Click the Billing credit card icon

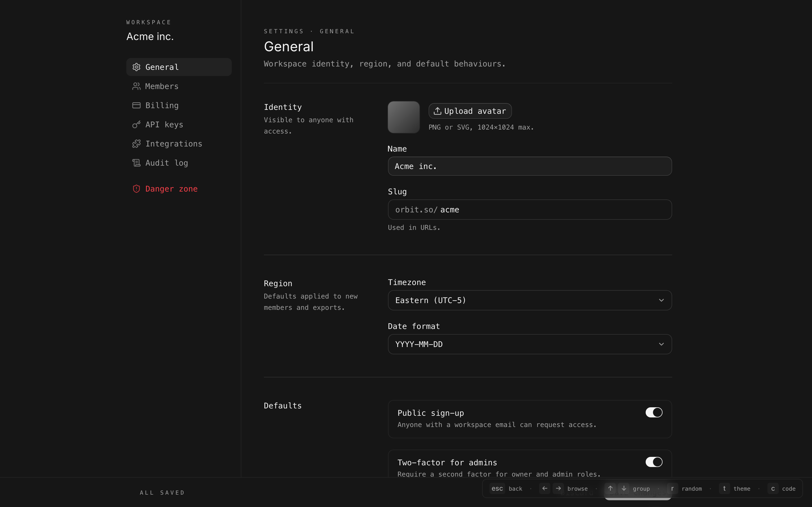[136, 105]
